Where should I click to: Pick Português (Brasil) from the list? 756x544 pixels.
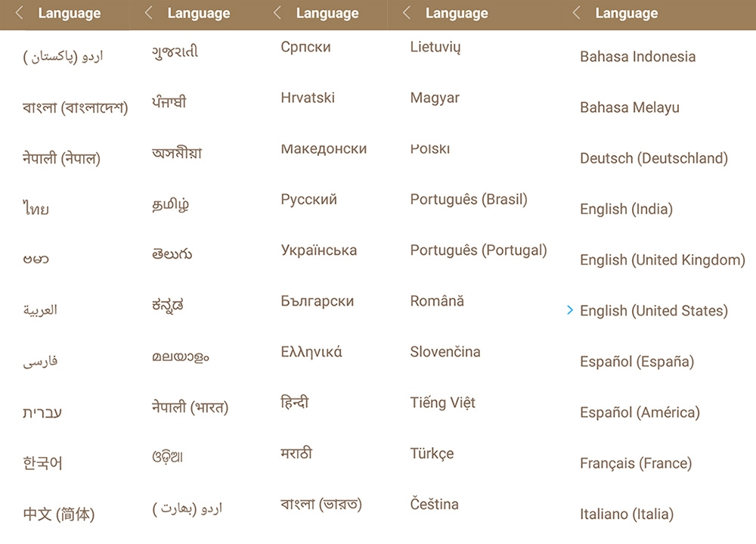(469, 200)
